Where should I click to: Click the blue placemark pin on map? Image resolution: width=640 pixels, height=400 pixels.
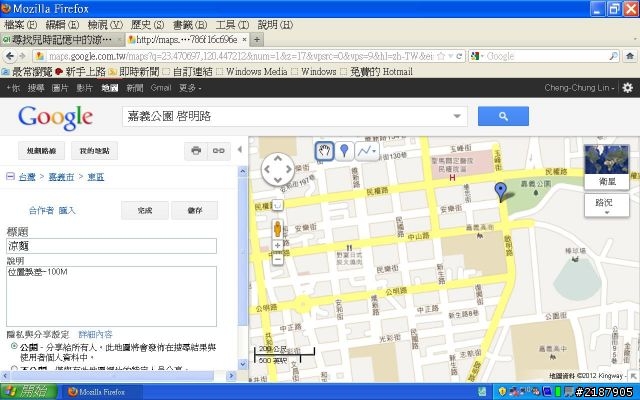pos(500,191)
